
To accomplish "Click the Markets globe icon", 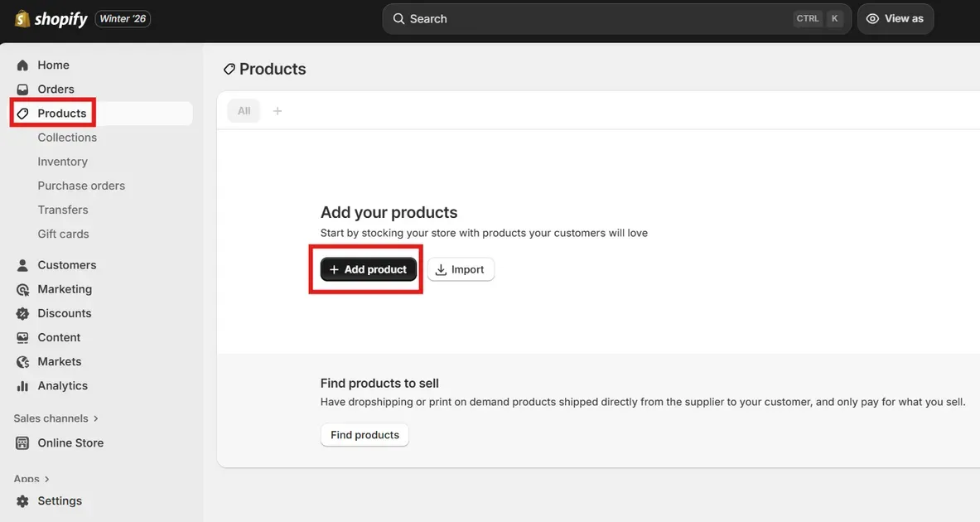I will [x=22, y=361].
